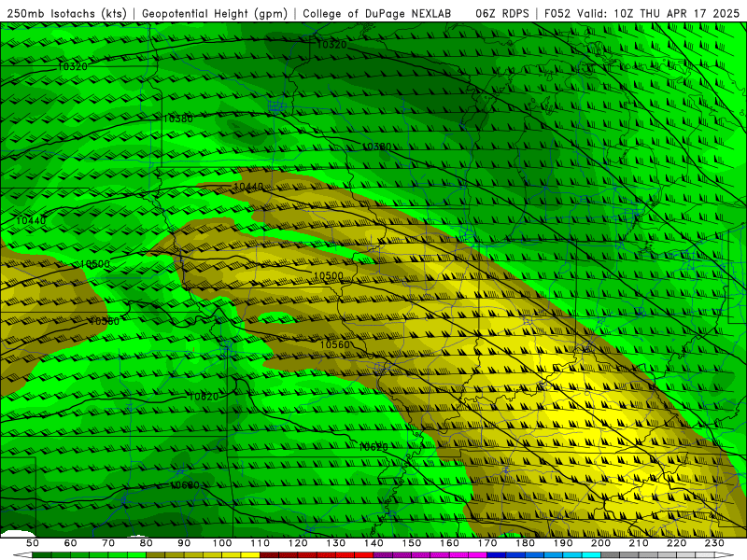Click legend value 220
Viewport: 747px width, 560px height.
676,543
